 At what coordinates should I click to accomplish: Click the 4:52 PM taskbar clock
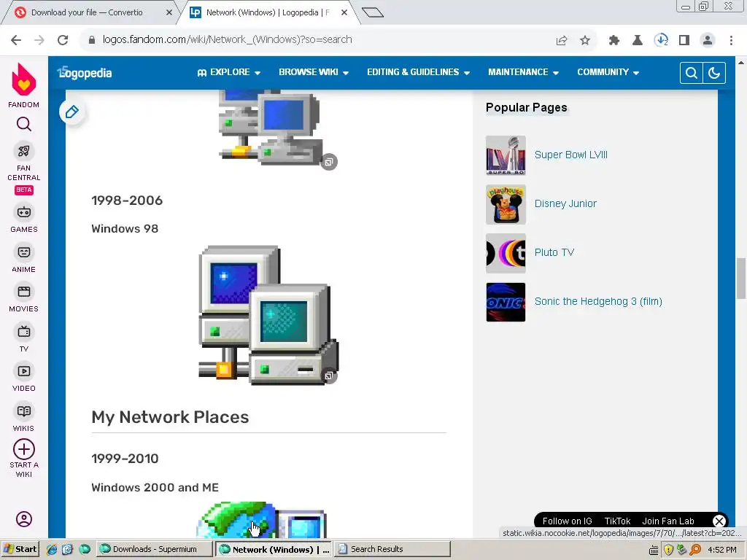click(721, 550)
